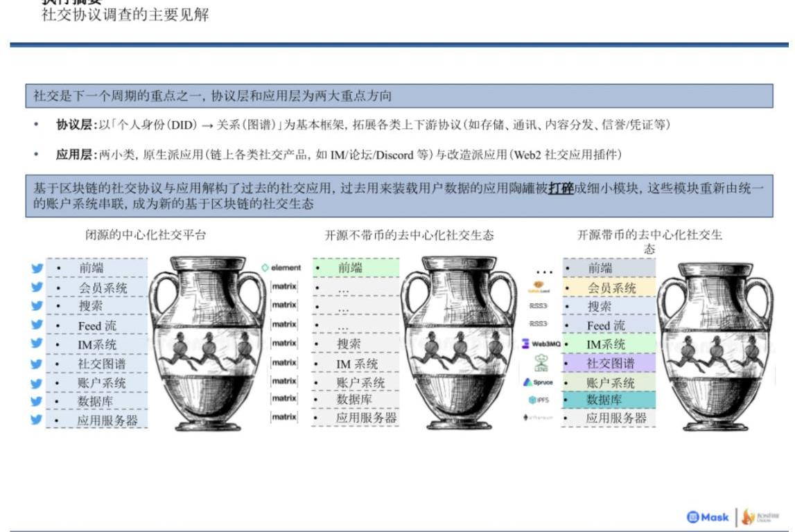Click the Web3MQ logo
Screen dimensions: 795x532
[541, 344]
